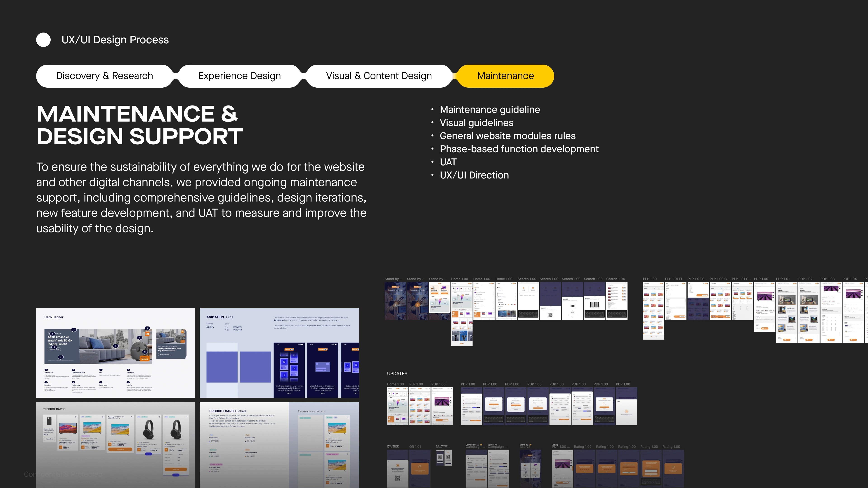The image size is (868, 488).
Task: Select the last Rating 1.00 frame thumbnail
Action: pos(673,468)
